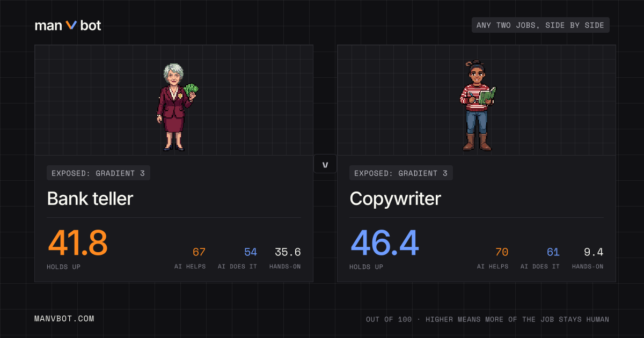Click 'Hands-on' label in Copywriter card

click(588, 267)
